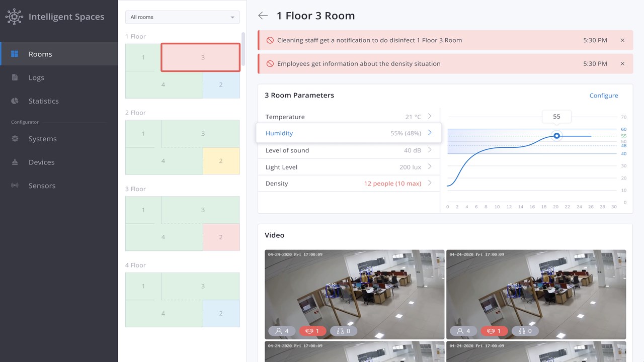
Task: Open the first camera video feed
Action: [355, 294]
